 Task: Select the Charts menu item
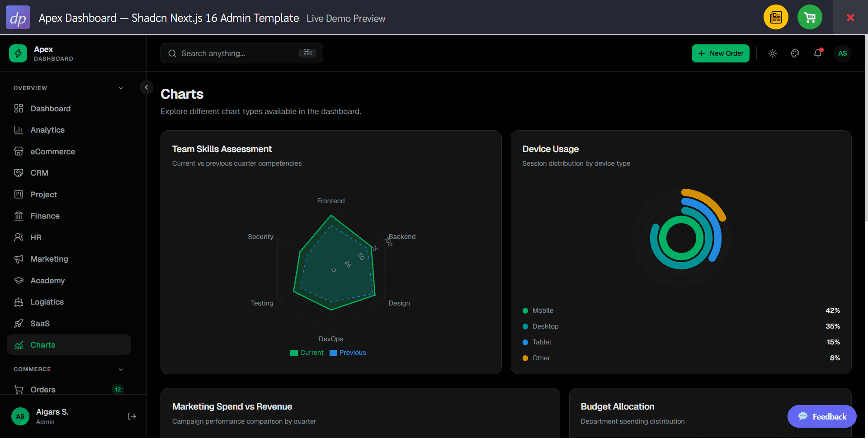[69, 345]
